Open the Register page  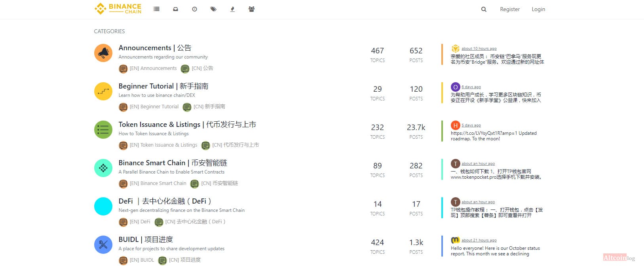(510, 9)
